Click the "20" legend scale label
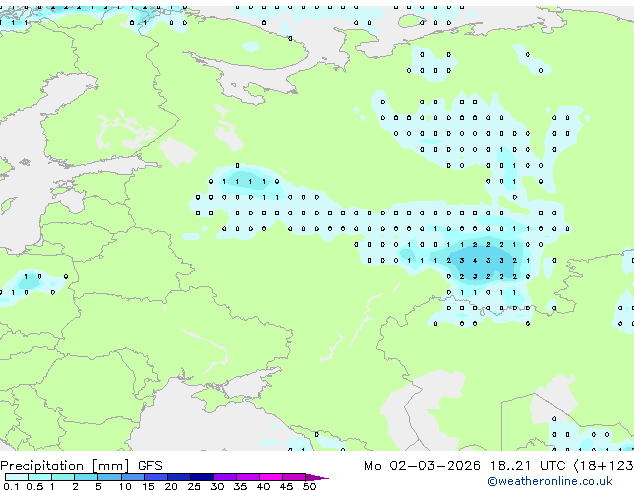This screenshot has width=634, height=490. pyautogui.click(x=171, y=486)
